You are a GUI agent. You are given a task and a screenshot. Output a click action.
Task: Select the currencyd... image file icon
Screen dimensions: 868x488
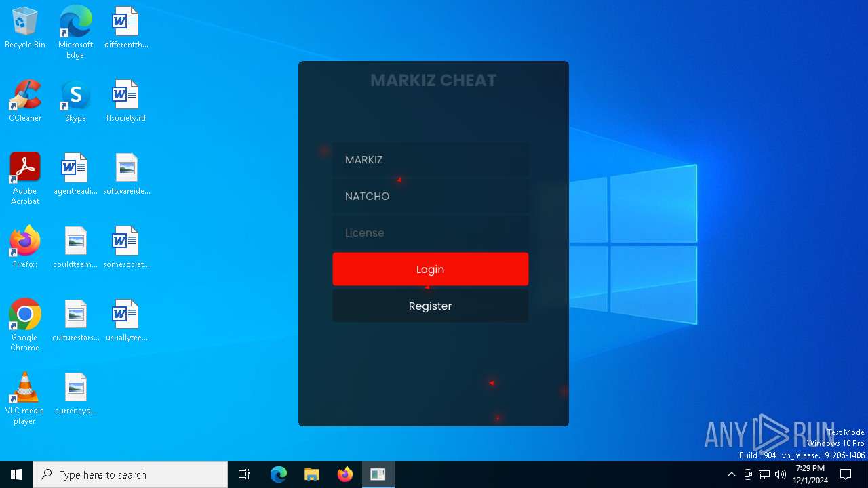[x=75, y=394]
